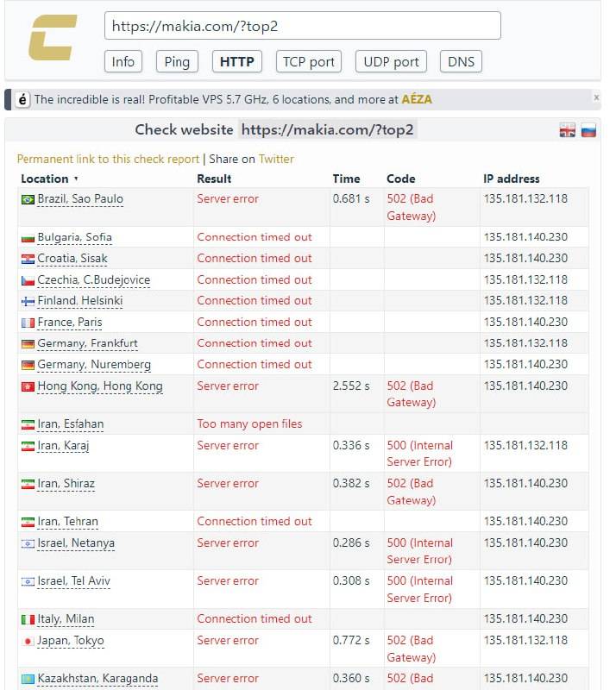This screenshot has height=690, width=616.
Task: Click the Hong Kong flag icon
Action: 28,386
